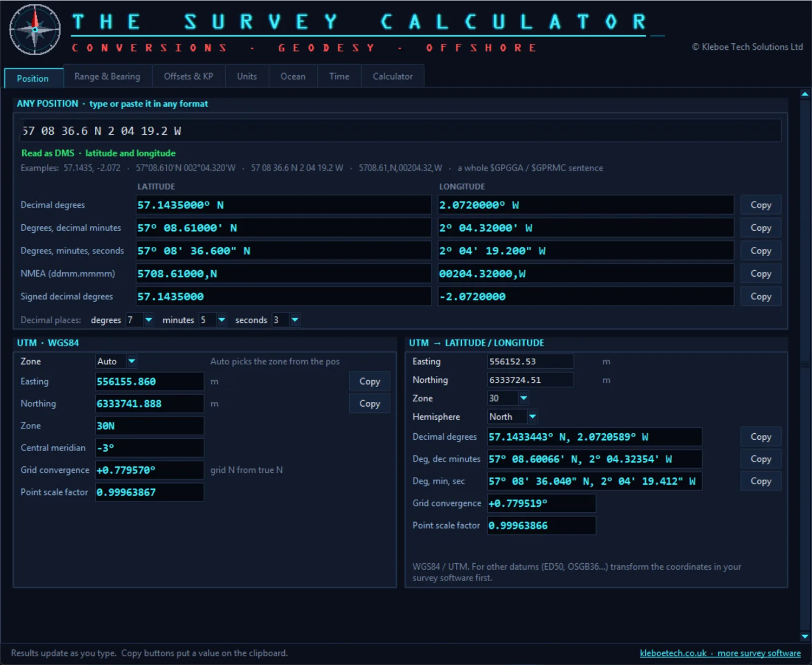Go to the Time tab

[339, 76]
